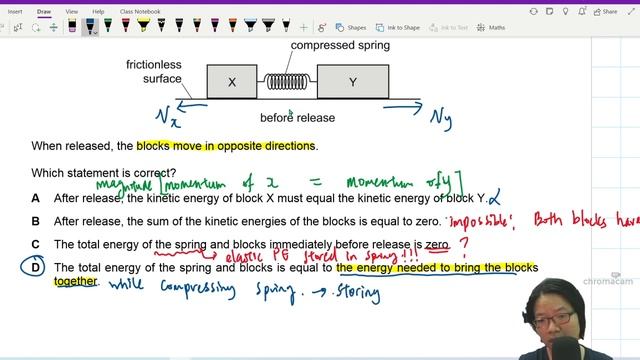Image resolution: width=640 pixels, height=360 pixels.
Task: Enter full screen with the expand arrows
Action: (632, 11)
